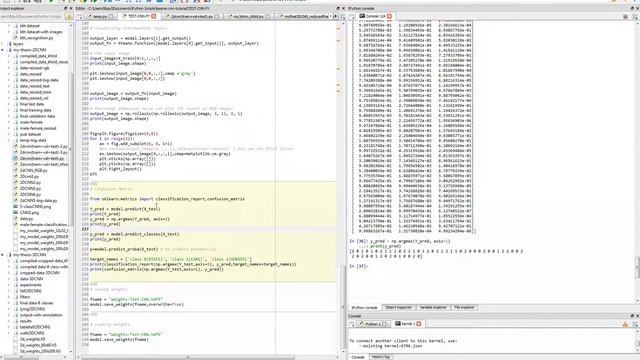The image size is (640, 360).
Task: Expand the my-thesis-2DCNN project folder
Action: click(x=3, y=50)
